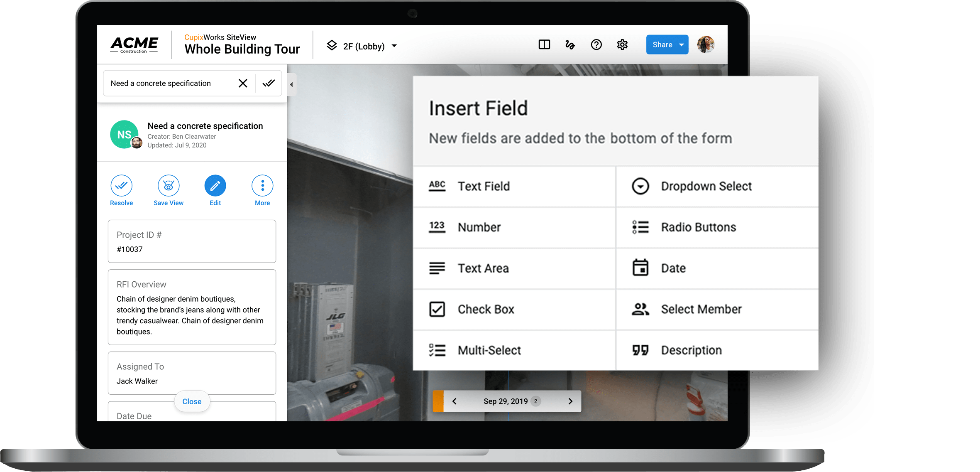This screenshot has height=472, width=980.
Task: Click the Resolve checkmark icon
Action: point(121,185)
